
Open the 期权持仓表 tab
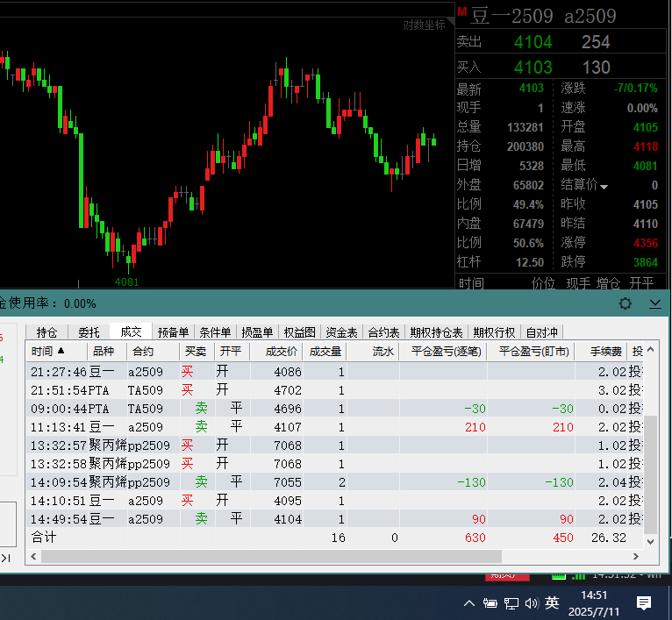click(436, 332)
